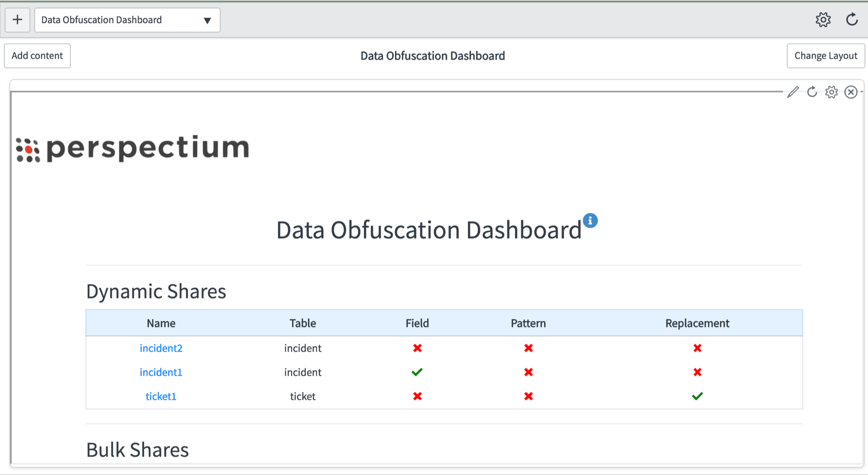Click red X in incident2 Field column
The width and height of the screenshot is (868, 475).
tap(417, 348)
